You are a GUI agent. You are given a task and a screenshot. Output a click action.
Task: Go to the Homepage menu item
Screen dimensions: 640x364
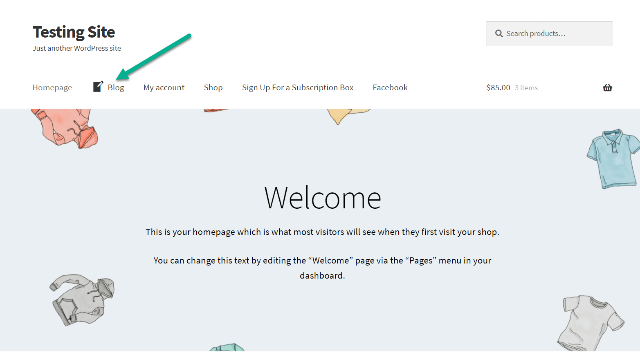[x=52, y=87]
